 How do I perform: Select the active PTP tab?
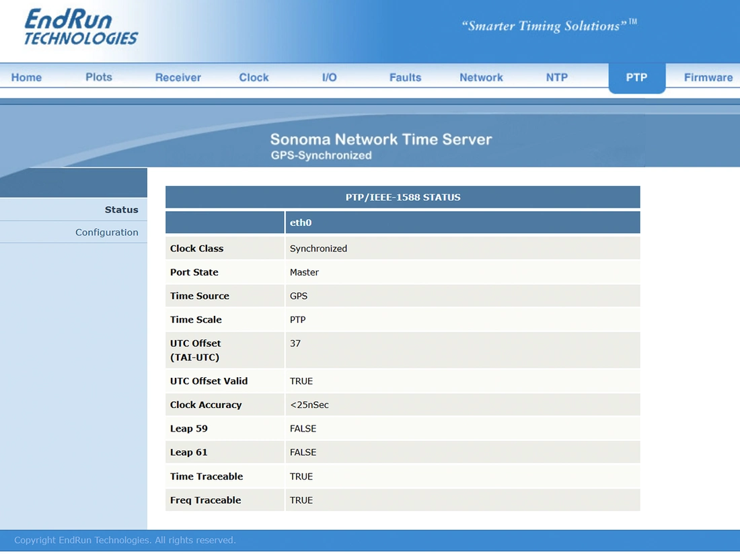click(636, 77)
